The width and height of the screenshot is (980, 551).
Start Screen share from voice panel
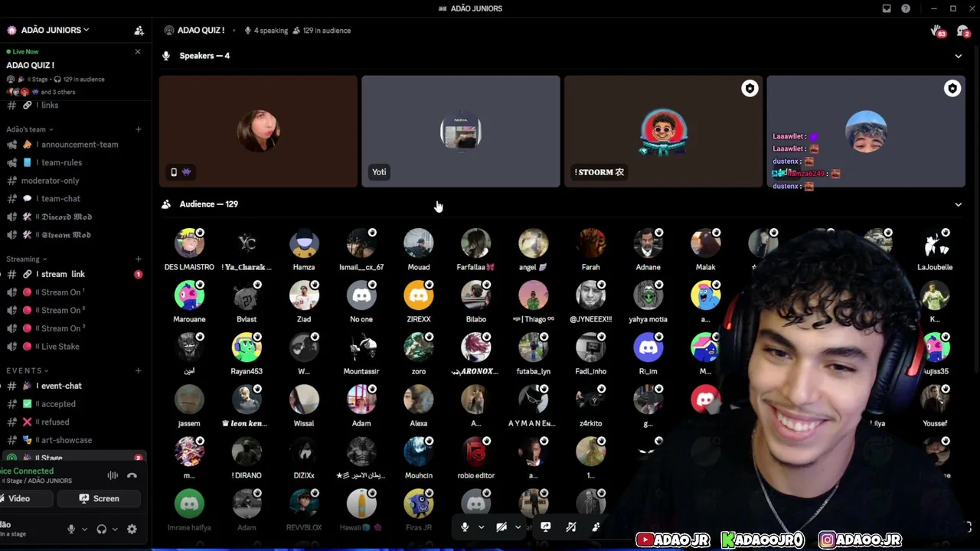(99, 499)
